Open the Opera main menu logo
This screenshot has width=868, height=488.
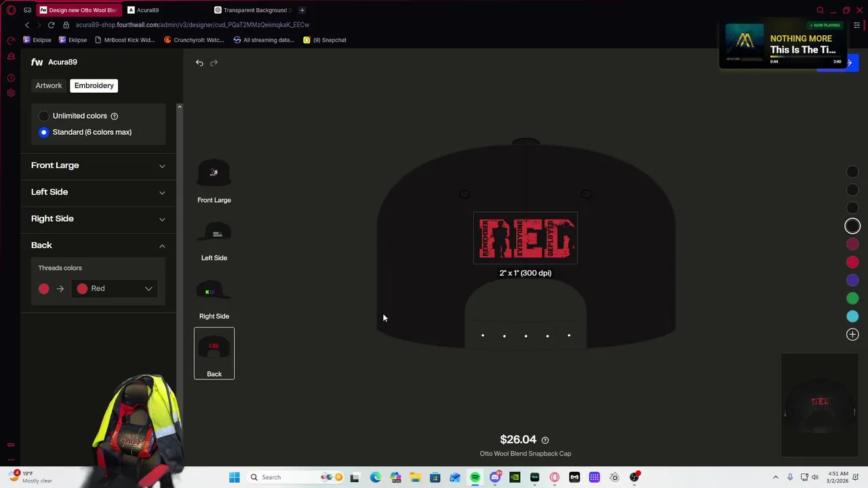(11, 10)
